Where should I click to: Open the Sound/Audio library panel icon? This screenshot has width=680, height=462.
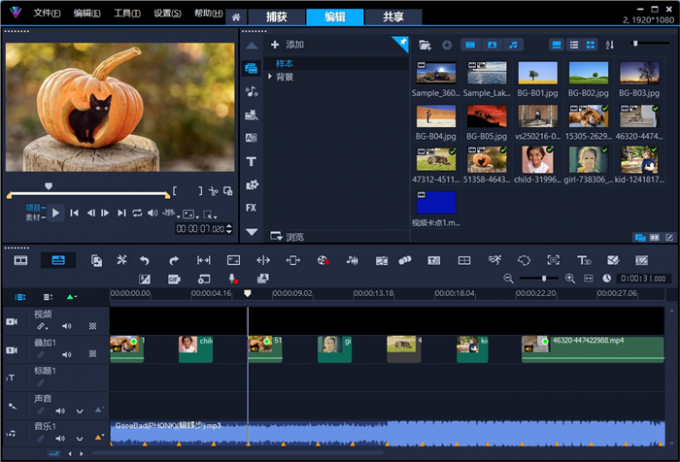(x=251, y=92)
